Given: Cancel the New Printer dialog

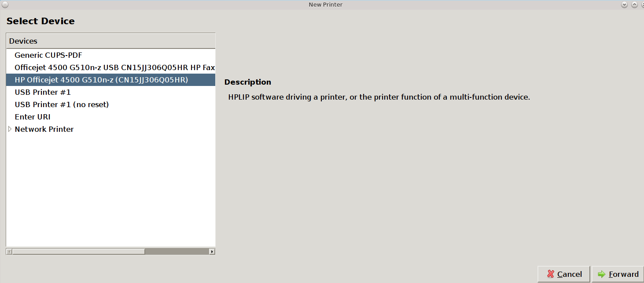Looking at the screenshot, I should [x=564, y=274].
